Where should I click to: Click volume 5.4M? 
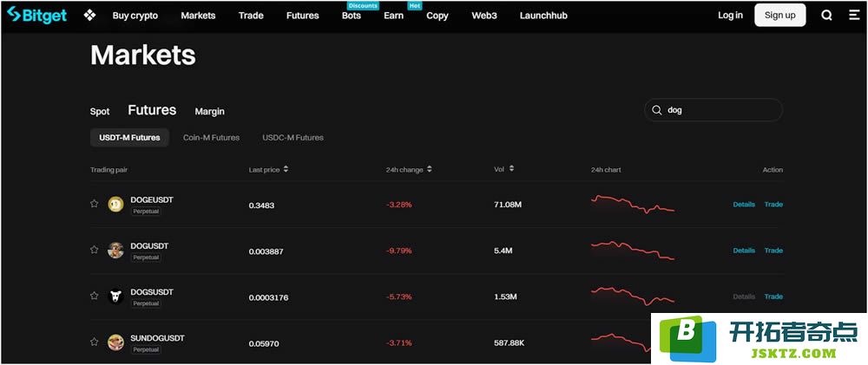(x=503, y=251)
